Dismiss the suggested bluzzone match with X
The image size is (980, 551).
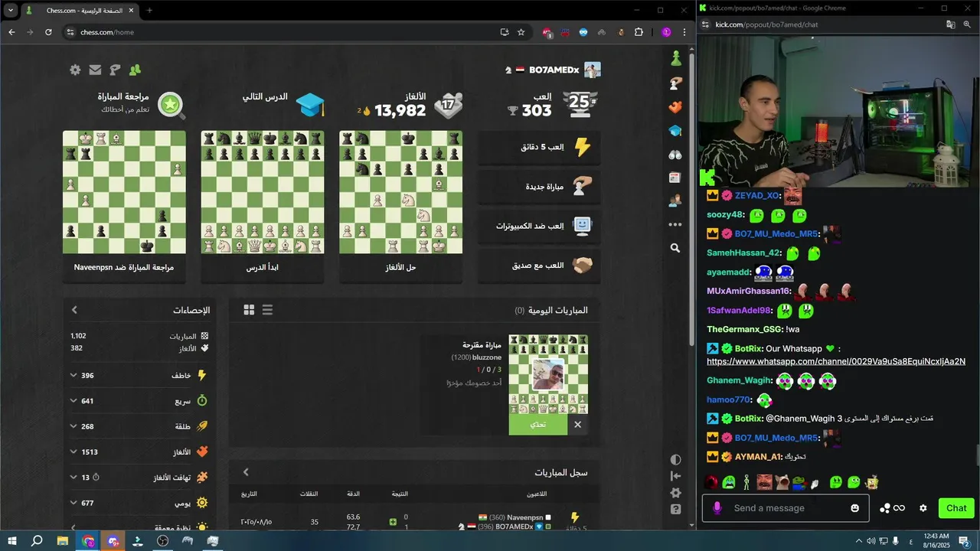[x=578, y=425]
